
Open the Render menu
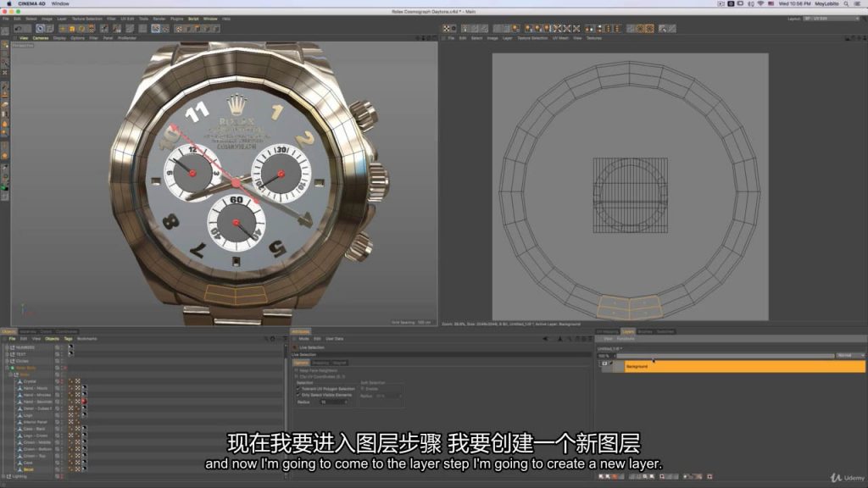[159, 19]
